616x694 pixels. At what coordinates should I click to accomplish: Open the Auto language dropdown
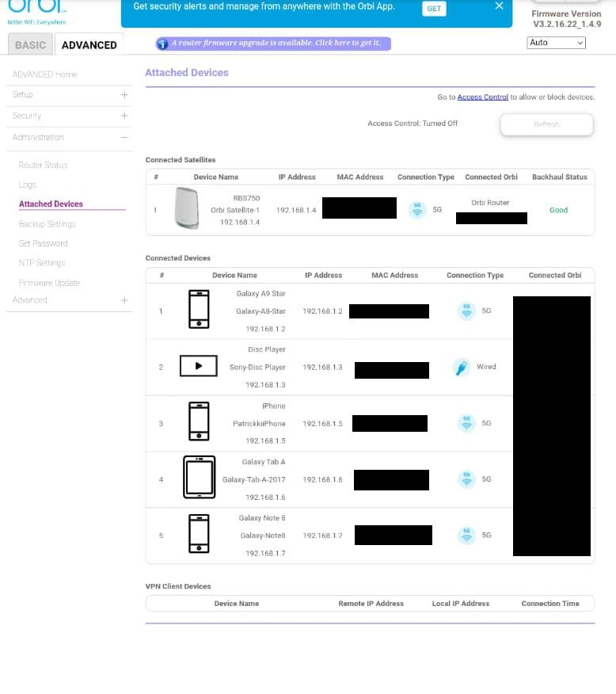[556, 43]
